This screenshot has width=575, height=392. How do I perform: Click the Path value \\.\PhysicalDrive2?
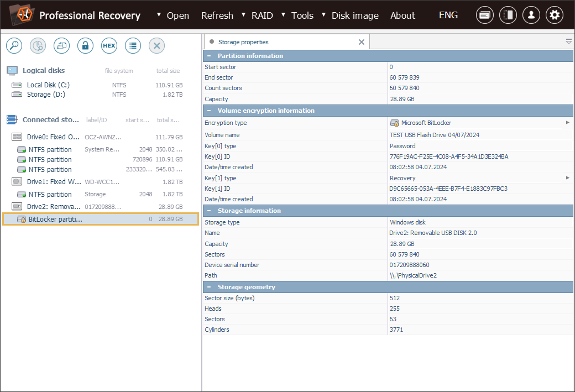(x=414, y=275)
